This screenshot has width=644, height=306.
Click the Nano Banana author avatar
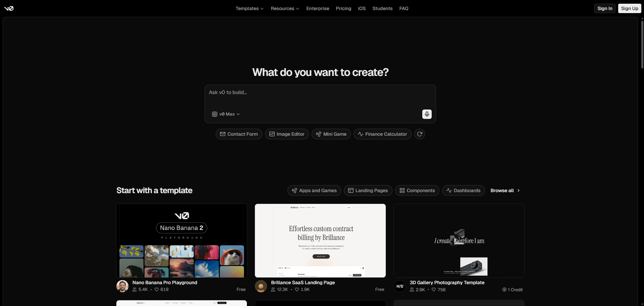coord(122,286)
